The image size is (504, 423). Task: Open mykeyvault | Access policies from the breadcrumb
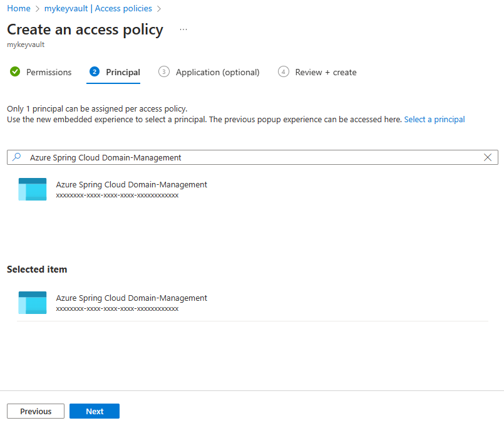[98, 8]
